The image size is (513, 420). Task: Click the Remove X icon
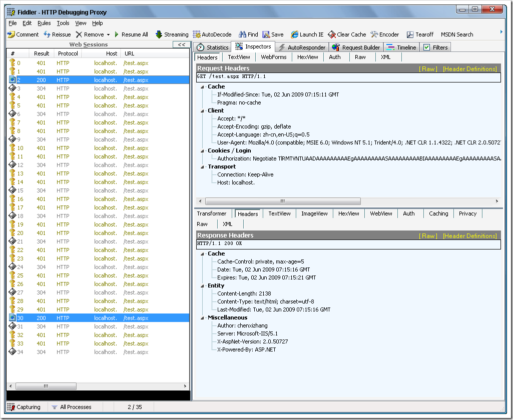(79, 34)
